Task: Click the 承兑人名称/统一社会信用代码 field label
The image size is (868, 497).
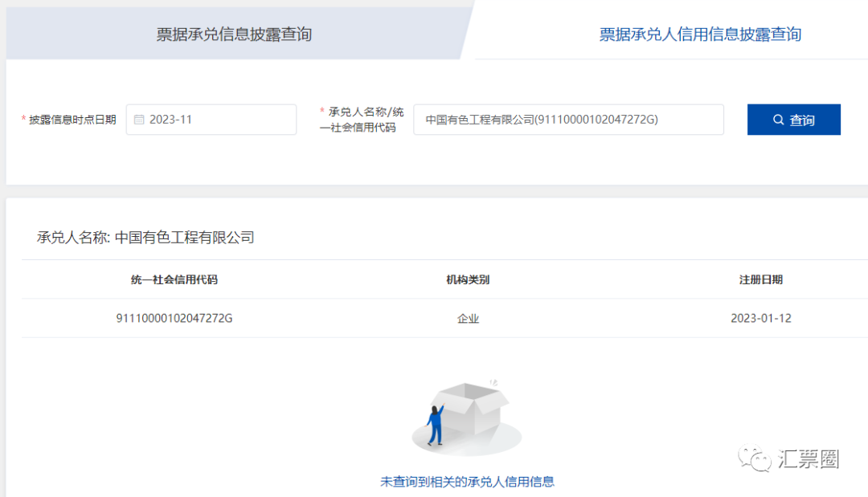Action: (362, 120)
